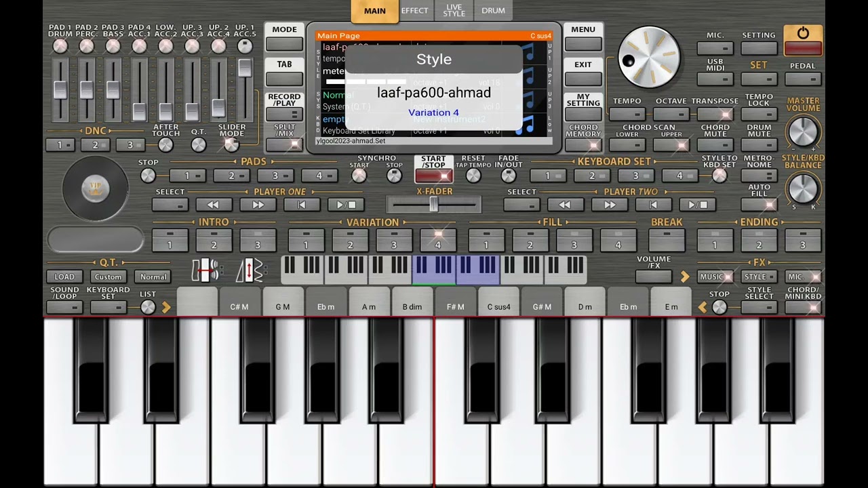Viewport: 868px width, 488px height.
Task: Skip to start in Player One
Action: pyautogui.click(x=302, y=205)
